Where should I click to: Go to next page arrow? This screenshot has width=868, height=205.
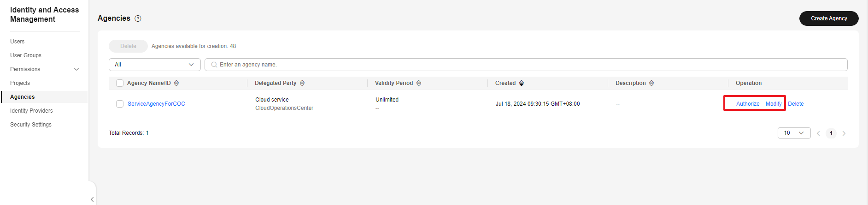point(844,133)
